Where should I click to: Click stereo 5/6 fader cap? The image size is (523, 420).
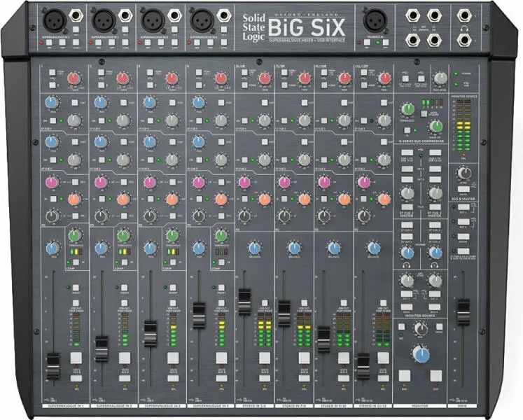(x=244, y=302)
